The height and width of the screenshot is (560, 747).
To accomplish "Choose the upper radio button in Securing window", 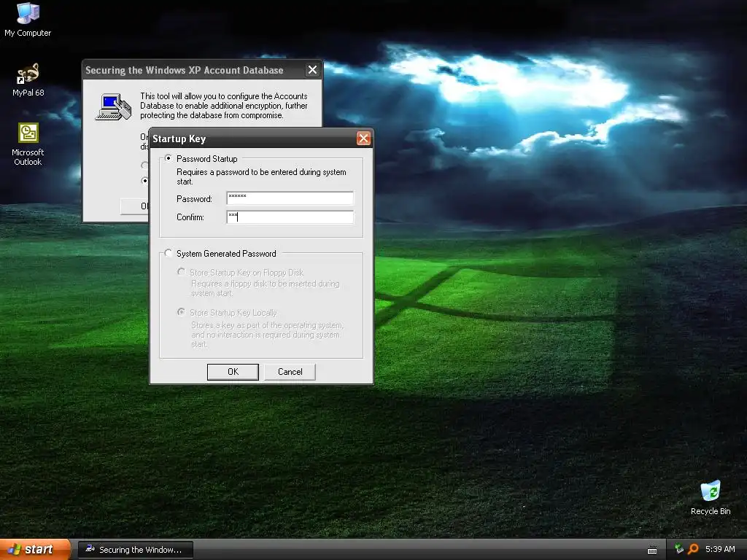I will pos(144,166).
